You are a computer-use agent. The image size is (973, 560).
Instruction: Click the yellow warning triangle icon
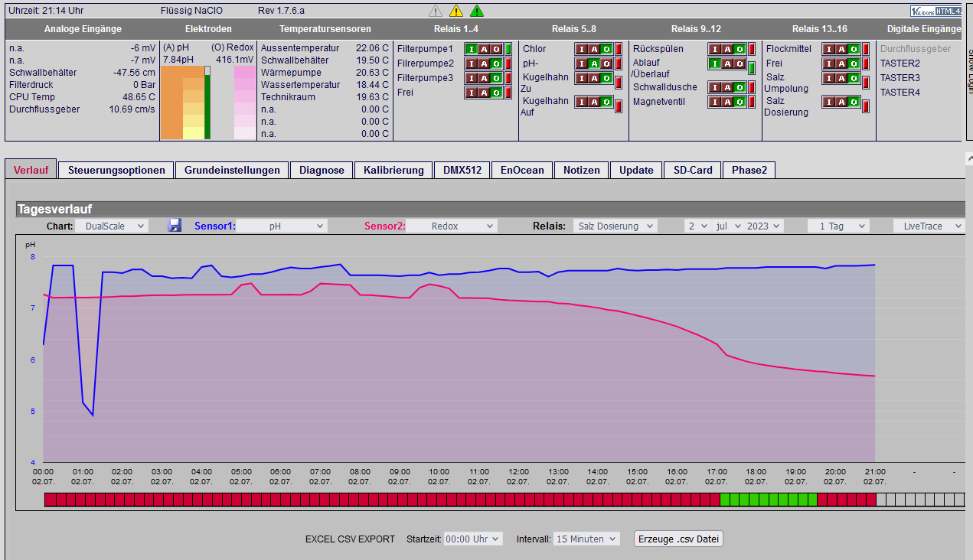click(x=456, y=11)
